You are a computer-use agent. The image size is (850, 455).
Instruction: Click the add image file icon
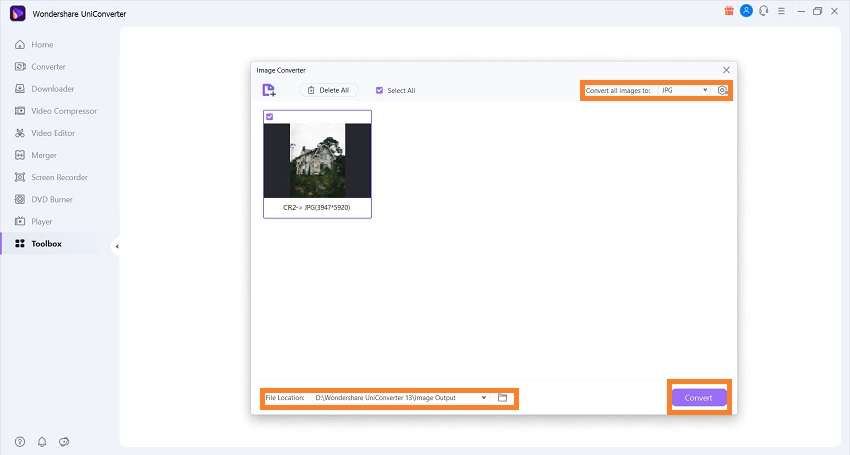tap(269, 90)
